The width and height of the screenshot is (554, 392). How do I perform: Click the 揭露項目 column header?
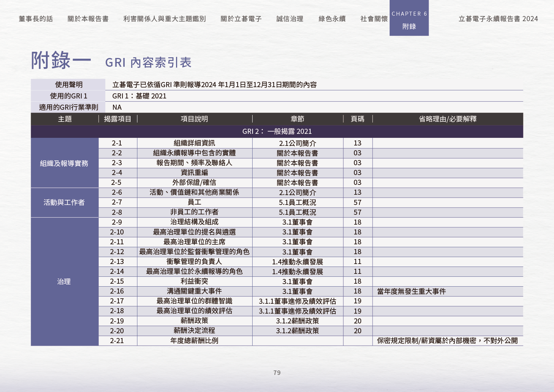point(118,119)
